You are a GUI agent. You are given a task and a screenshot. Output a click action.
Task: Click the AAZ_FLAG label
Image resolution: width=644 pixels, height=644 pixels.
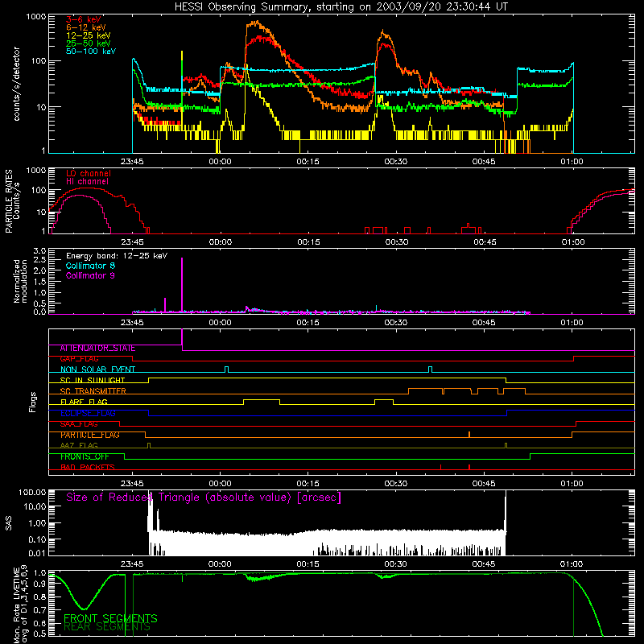pos(79,446)
